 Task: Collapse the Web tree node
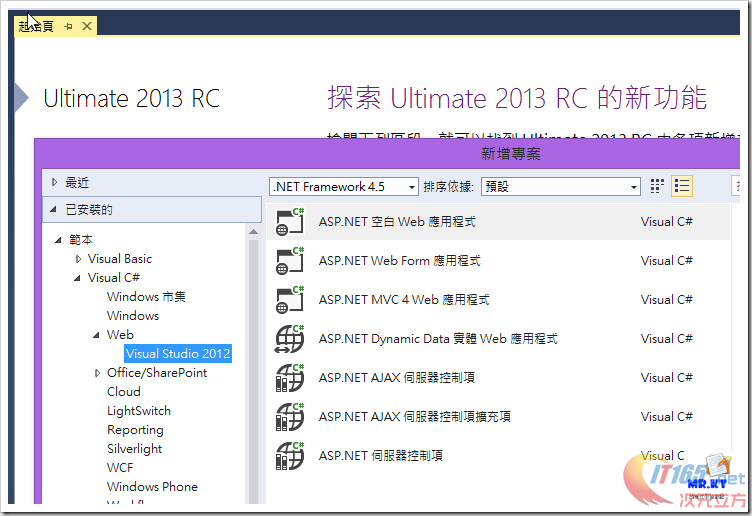click(x=96, y=335)
